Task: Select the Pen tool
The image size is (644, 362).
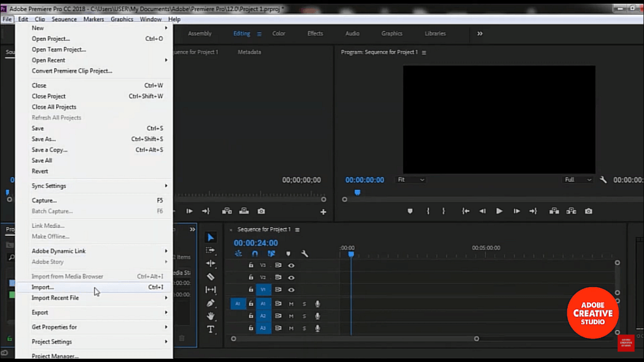Action: click(x=210, y=304)
